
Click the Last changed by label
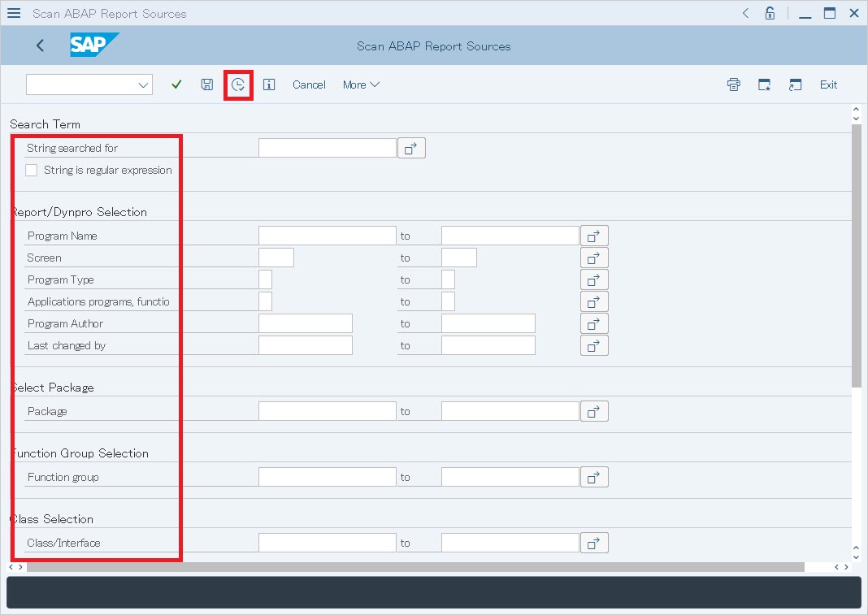tap(67, 345)
